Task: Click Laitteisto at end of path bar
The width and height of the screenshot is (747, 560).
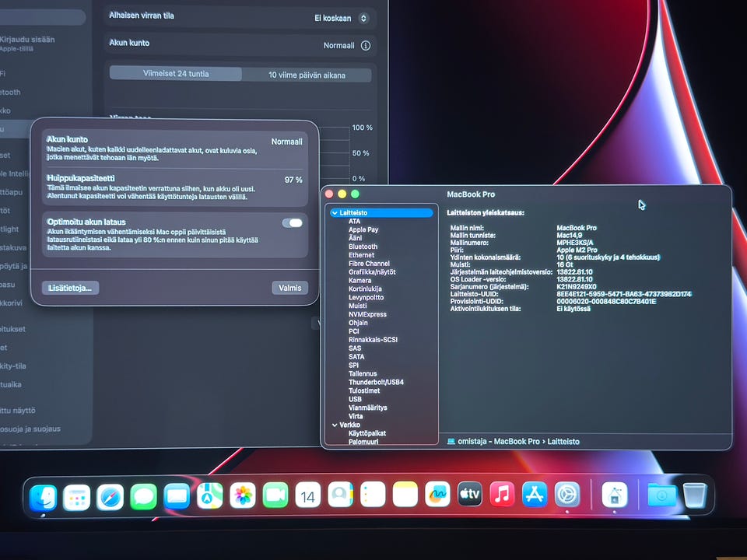Action: click(563, 442)
